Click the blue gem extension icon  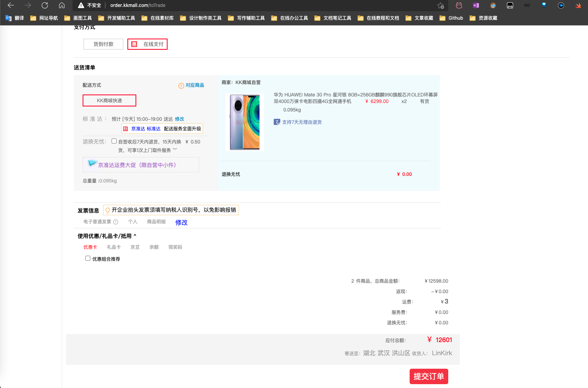click(544, 5)
